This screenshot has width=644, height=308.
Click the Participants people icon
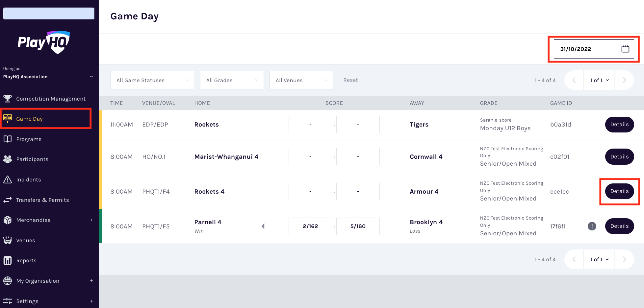coord(8,159)
